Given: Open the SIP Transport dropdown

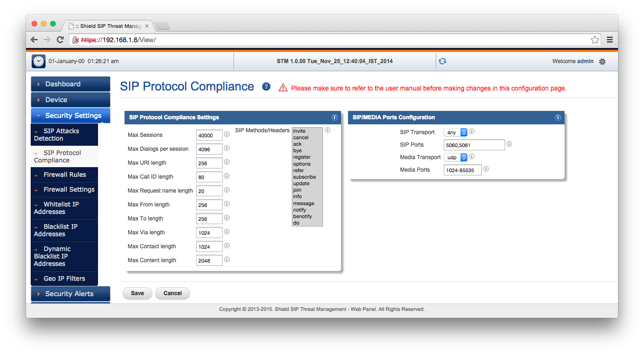Looking at the screenshot, I should [455, 132].
